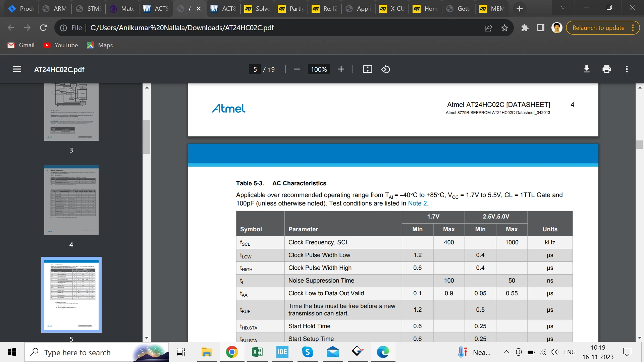Open Skype from the taskbar
The height and width of the screenshot is (362, 644).
tap(308, 352)
